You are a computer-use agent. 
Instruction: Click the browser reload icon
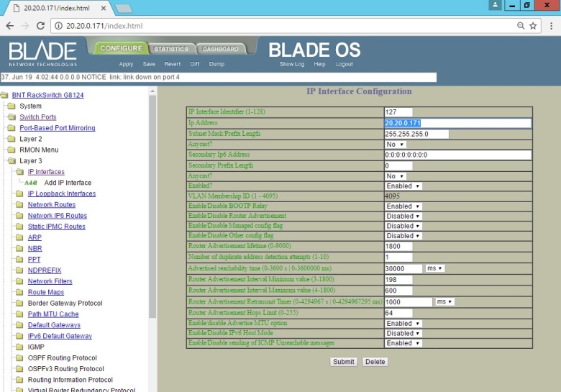click(42, 26)
